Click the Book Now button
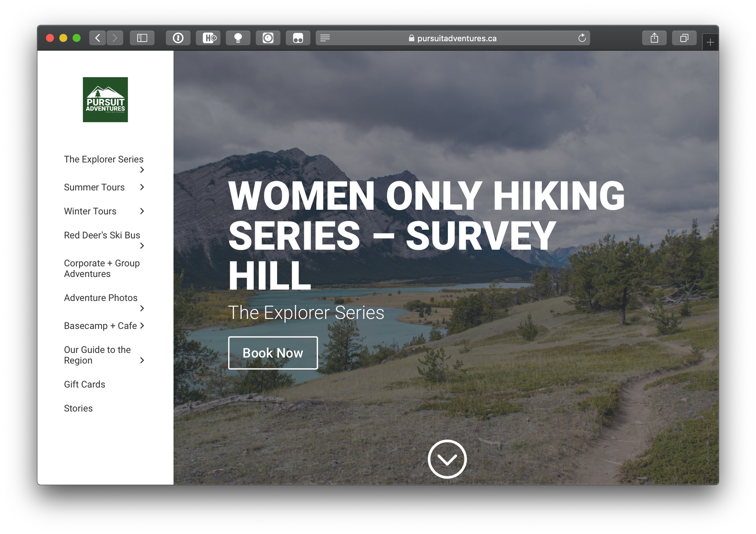Image resolution: width=756 pixels, height=534 pixels. coord(273,353)
